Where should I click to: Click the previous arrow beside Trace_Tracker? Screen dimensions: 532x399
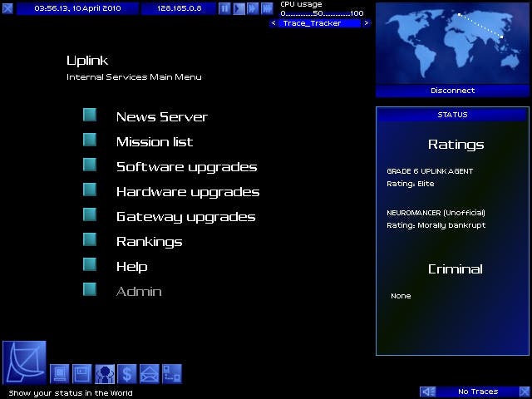[273, 23]
